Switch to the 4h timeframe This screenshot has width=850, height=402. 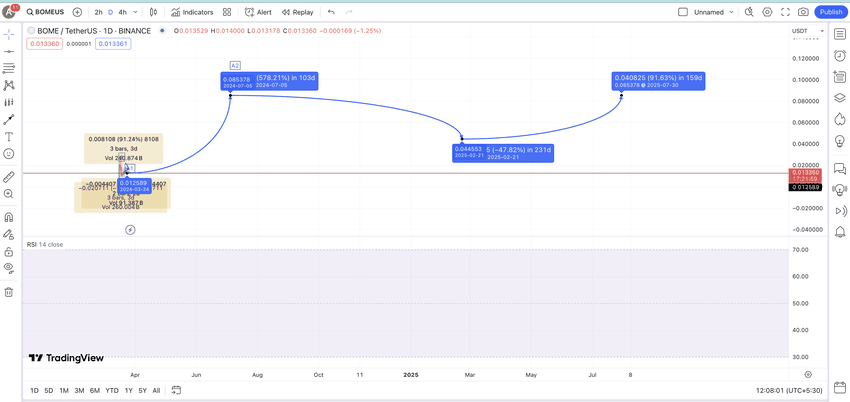click(x=123, y=12)
